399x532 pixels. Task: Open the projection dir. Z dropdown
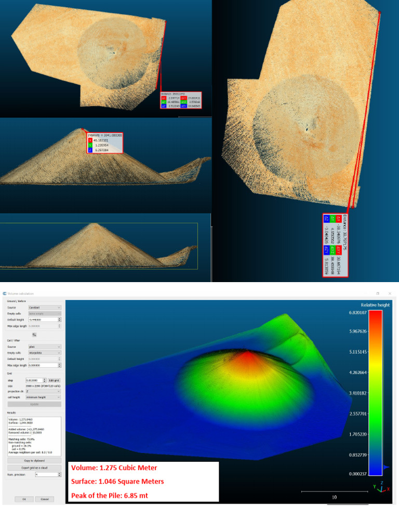pos(44,391)
